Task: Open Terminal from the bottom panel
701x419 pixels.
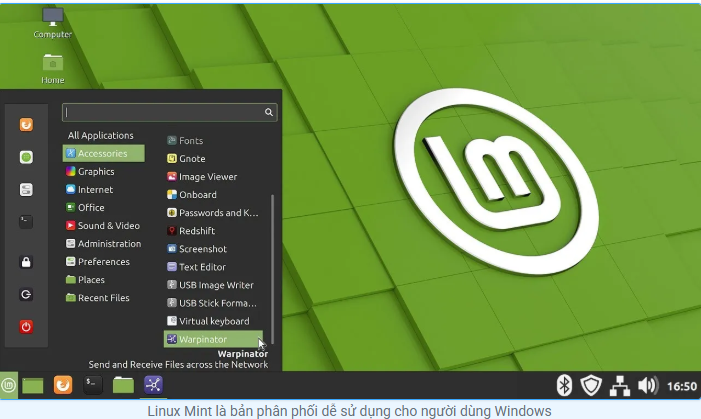Action: 93,385
